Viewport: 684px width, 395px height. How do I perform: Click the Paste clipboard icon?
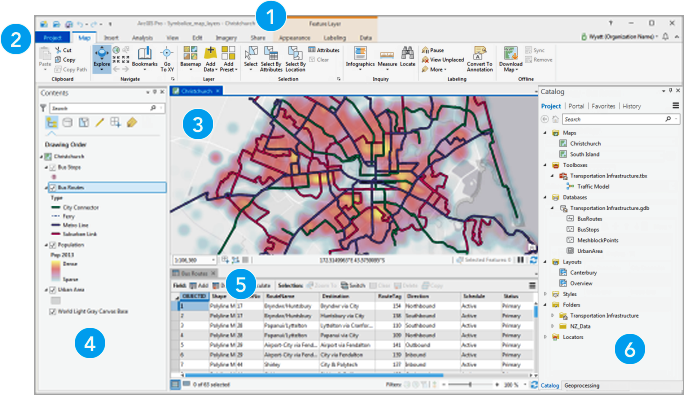pyautogui.click(x=45, y=54)
